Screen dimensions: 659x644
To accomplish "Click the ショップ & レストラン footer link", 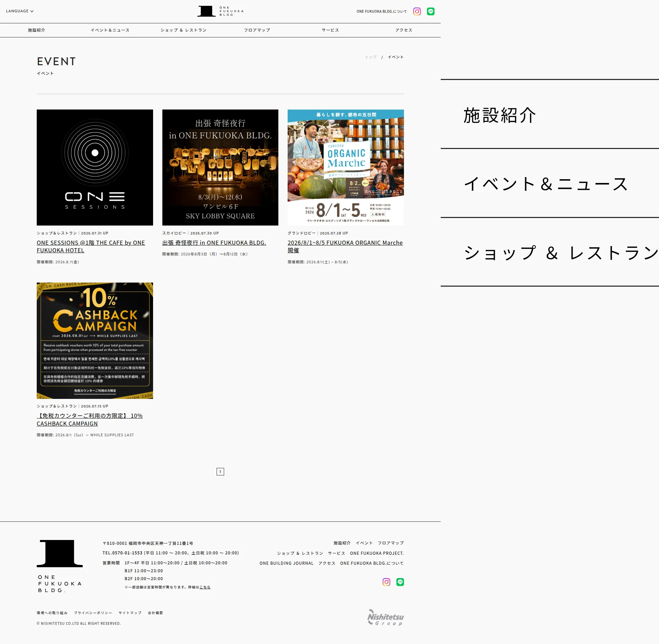I will [300, 553].
